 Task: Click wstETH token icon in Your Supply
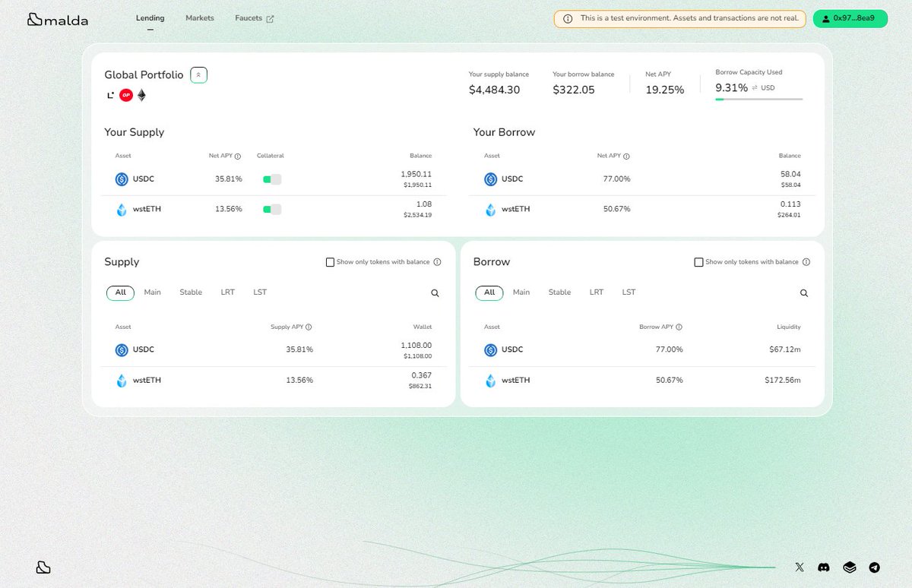pyautogui.click(x=122, y=210)
